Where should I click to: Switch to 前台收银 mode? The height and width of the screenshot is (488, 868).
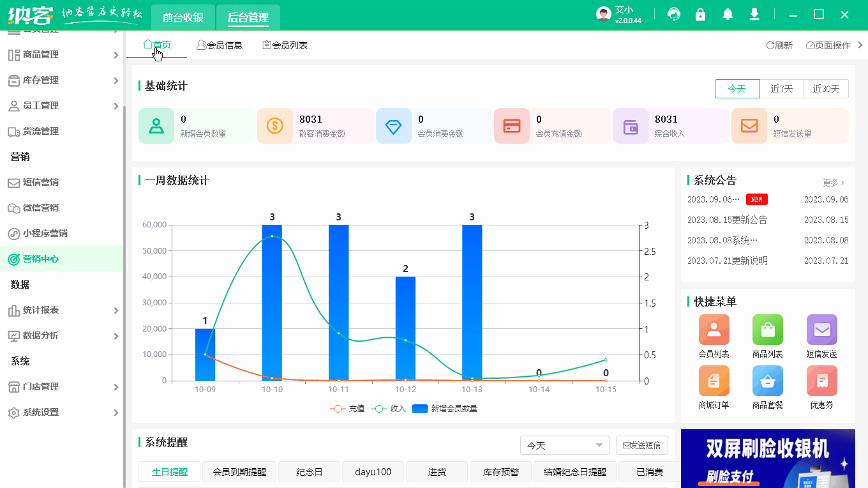pyautogui.click(x=183, y=17)
